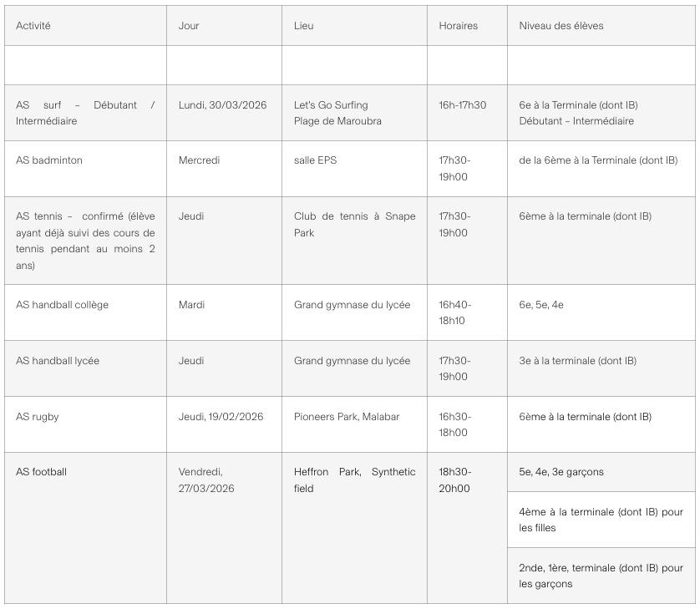This screenshot has width=700, height=609.
Task: Click the AS rugby cell
Action: tap(85, 424)
